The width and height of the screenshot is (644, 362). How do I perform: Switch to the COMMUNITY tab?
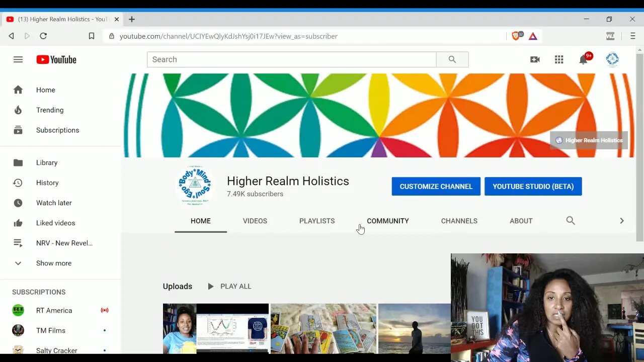388,221
